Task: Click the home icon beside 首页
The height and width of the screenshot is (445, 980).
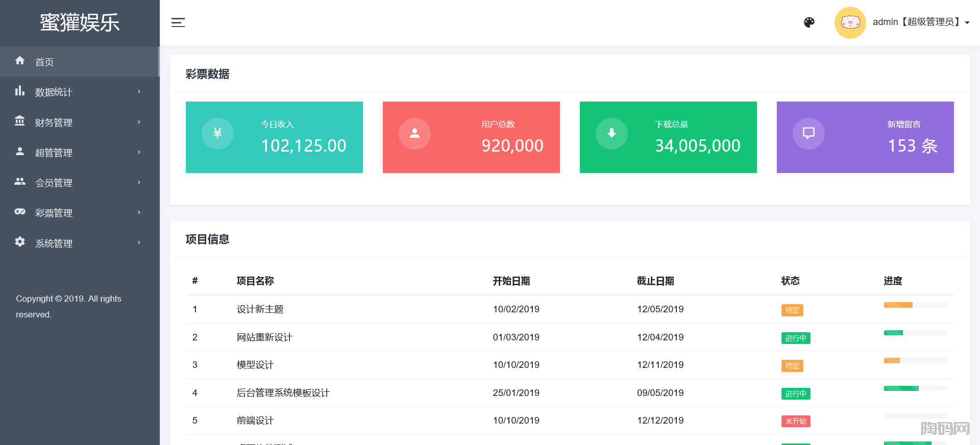Action: 20,61
